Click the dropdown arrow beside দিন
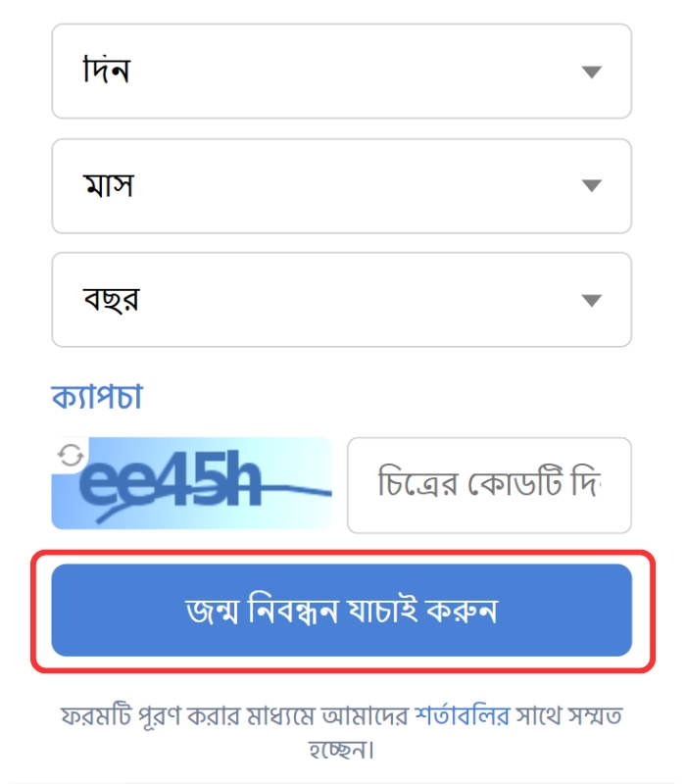Screen dimensions: 686x784 tap(594, 71)
